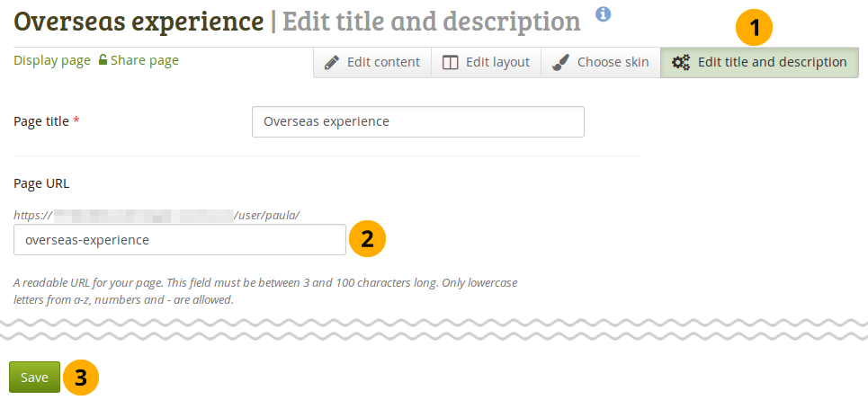Click the readable URL help text
The image size is (868, 400).
265,290
